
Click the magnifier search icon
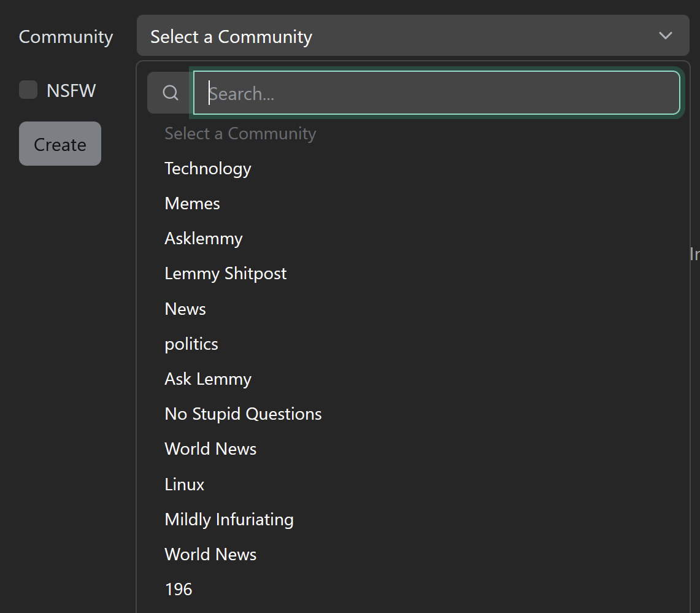point(171,93)
